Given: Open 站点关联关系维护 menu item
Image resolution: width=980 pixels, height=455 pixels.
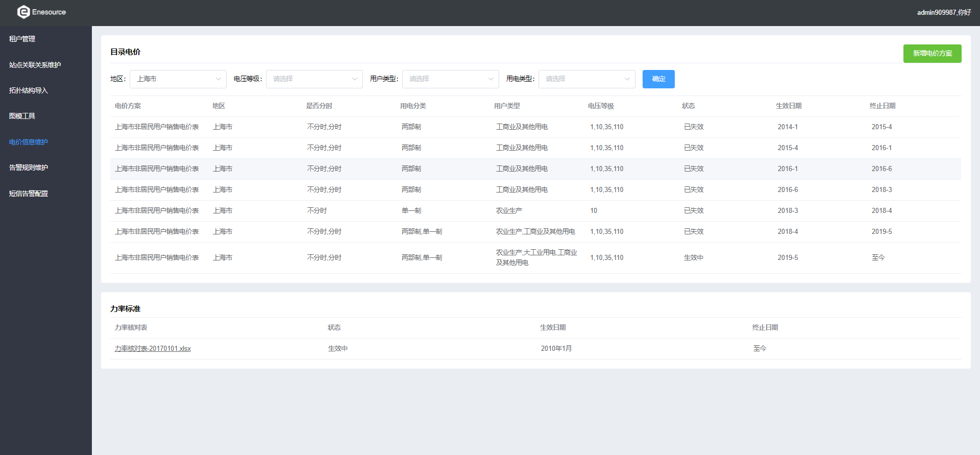Looking at the screenshot, I should click(35, 65).
